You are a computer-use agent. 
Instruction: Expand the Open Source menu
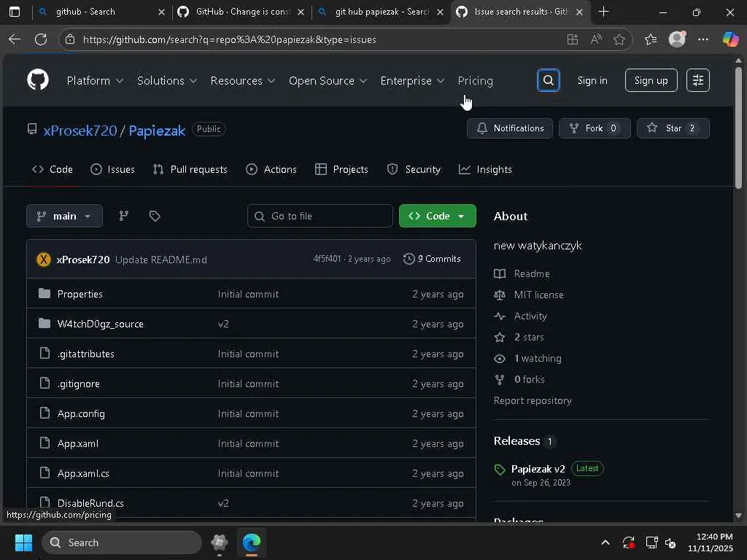tap(328, 80)
